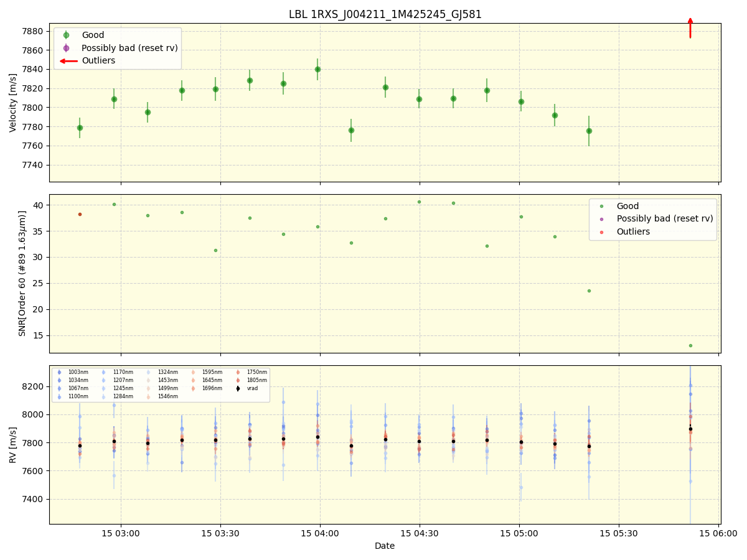Click the RV [m/s] axis label

[13, 445]
